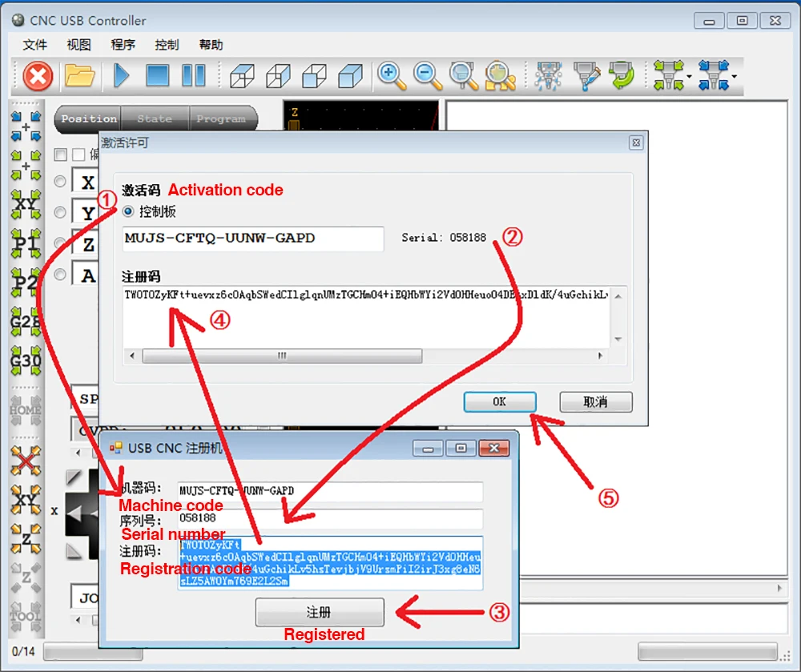The image size is (801, 672).
Task: Open the 视图 menu
Action: point(78,45)
